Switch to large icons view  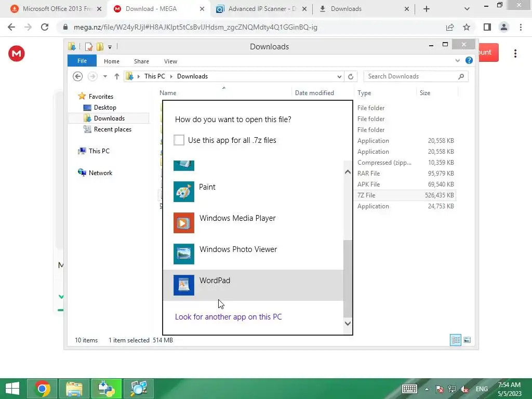click(467, 340)
